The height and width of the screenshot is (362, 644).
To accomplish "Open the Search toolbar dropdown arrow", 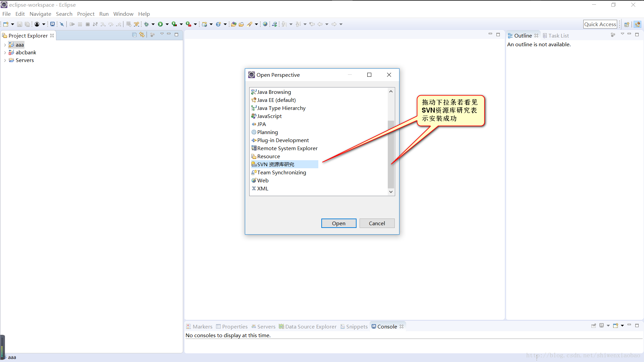I will 256,24.
